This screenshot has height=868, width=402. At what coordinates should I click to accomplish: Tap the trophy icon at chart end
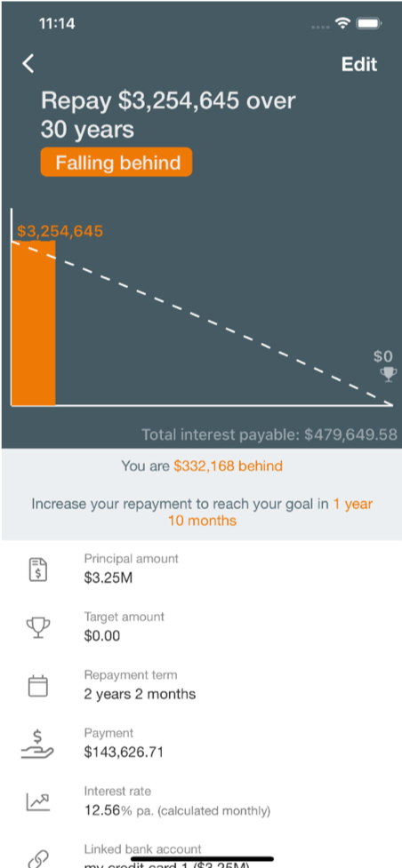[388, 374]
